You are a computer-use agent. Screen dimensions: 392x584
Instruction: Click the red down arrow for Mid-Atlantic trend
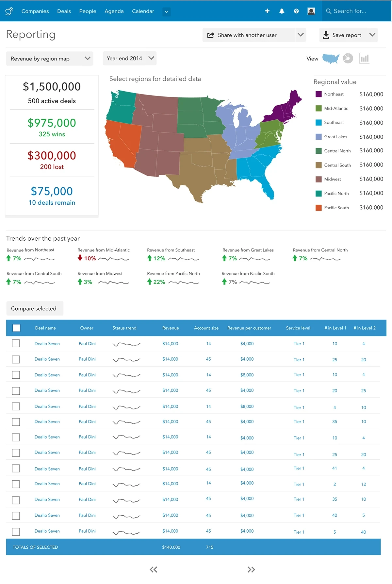(x=80, y=258)
